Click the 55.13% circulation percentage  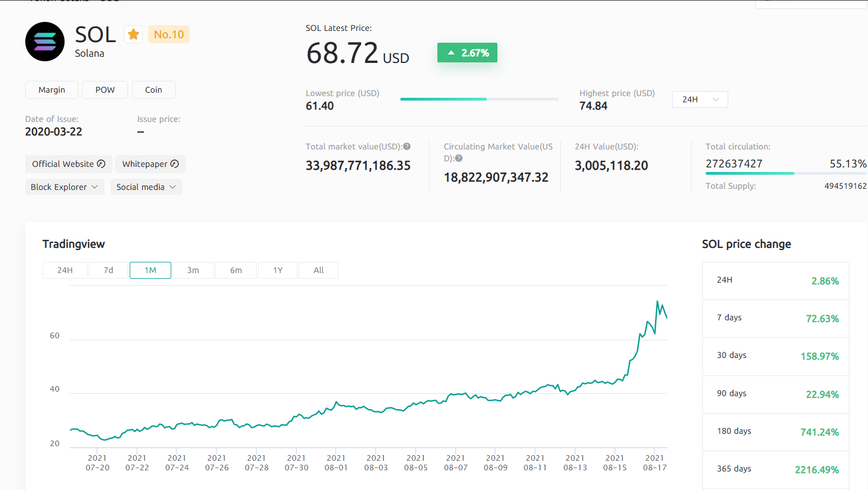(x=848, y=164)
